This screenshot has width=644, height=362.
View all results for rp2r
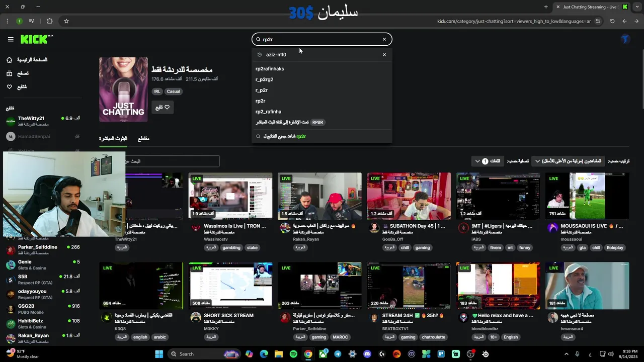click(x=322, y=136)
